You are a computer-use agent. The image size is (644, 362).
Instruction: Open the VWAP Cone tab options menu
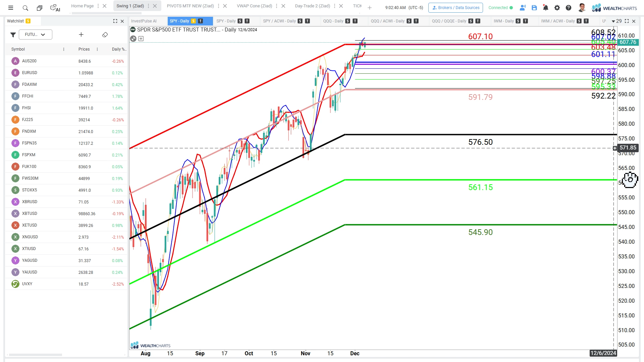point(277,6)
